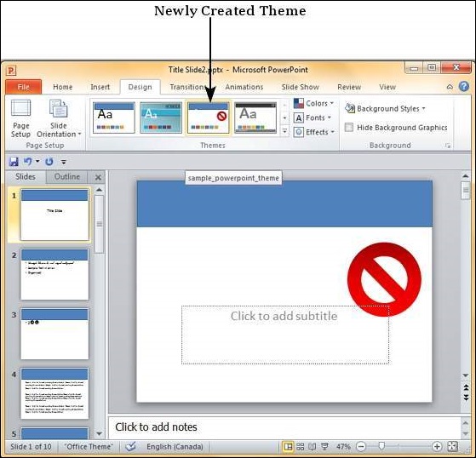Open the theme Colors dropdown
Screen dimensions: 476x458
[x=313, y=104]
